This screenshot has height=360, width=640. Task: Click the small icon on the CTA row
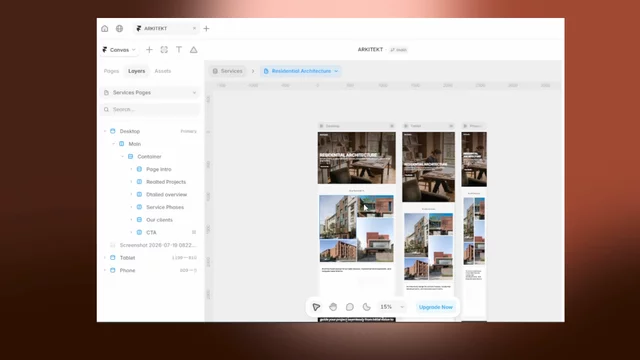(x=194, y=232)
